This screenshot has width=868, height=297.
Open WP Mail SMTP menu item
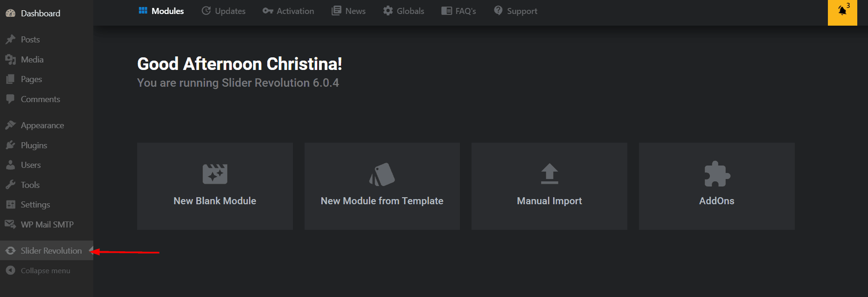click(47, 225)
